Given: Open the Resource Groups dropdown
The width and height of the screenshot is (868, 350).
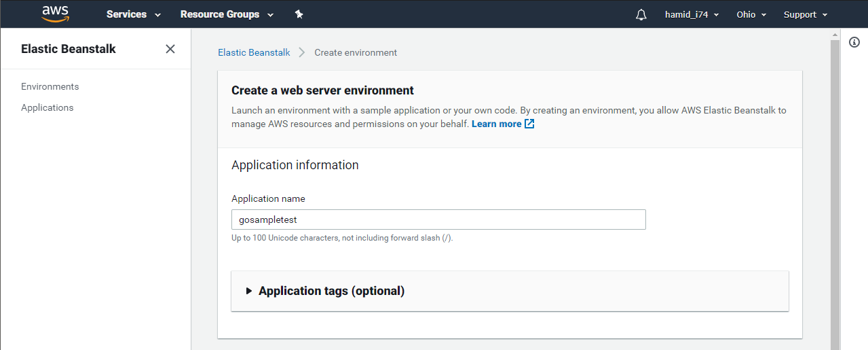Looking at the screenshot, I should tap(227, 14).
